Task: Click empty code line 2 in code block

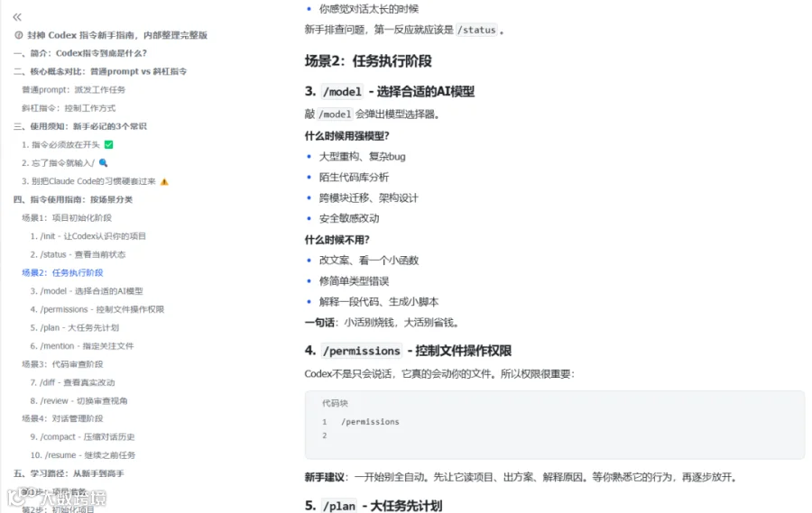Action: (x=325, y=435)
